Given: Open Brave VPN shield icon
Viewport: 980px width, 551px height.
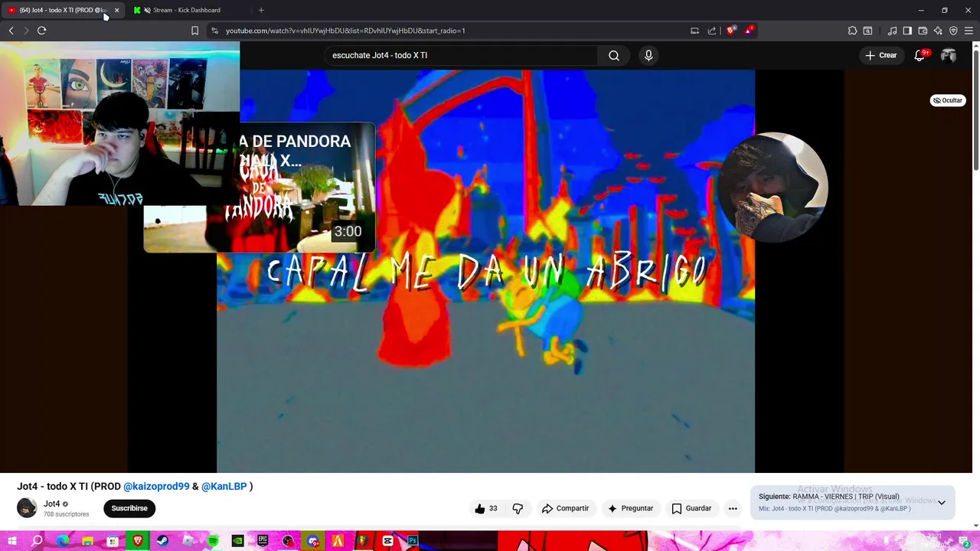Looking at the screenshot, I should click(953, 31).
